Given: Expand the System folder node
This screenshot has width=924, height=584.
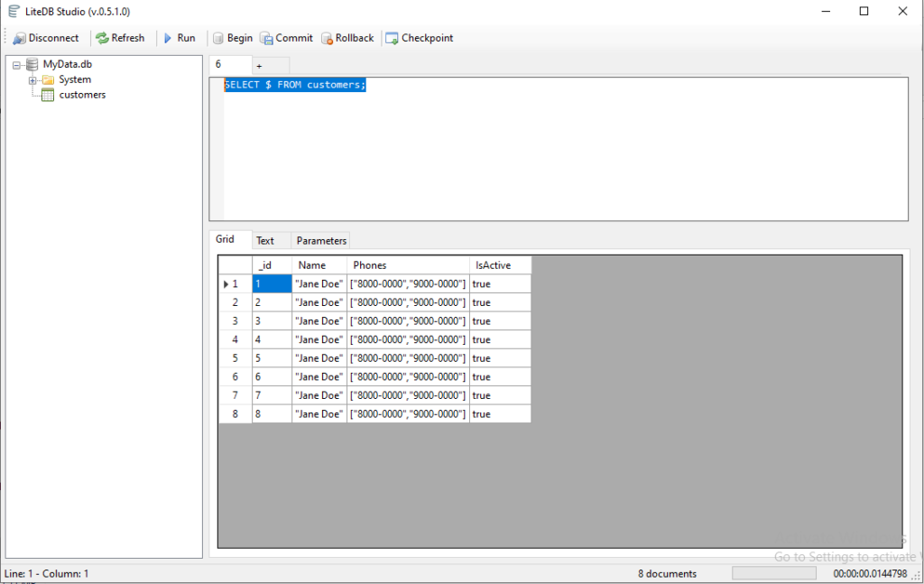Looking at the screenshot, I should coord(32,80).
